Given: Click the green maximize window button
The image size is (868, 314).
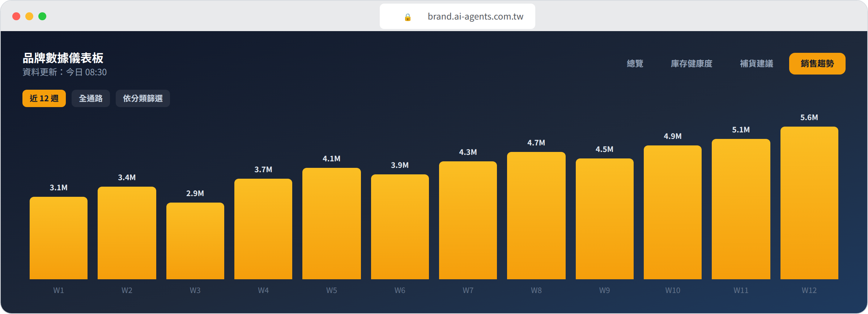Looking at the screenshot, I should click(x=42, y=16).
